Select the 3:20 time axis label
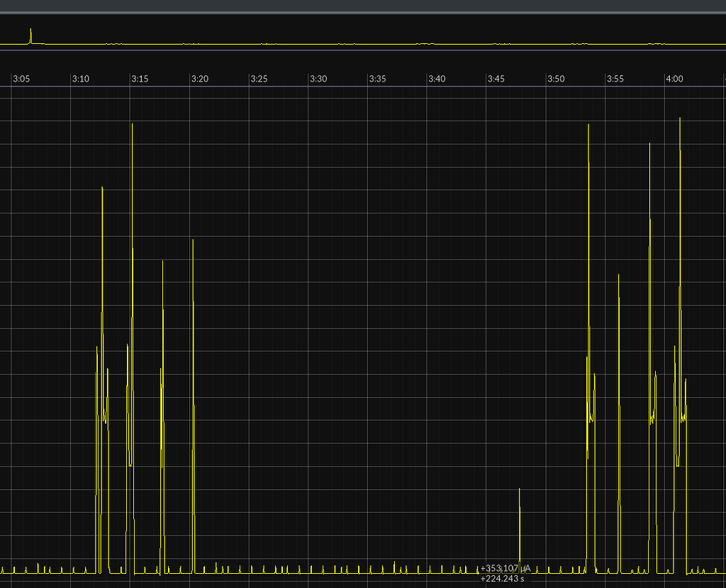The image size is (726, 588). click(199, 79)
